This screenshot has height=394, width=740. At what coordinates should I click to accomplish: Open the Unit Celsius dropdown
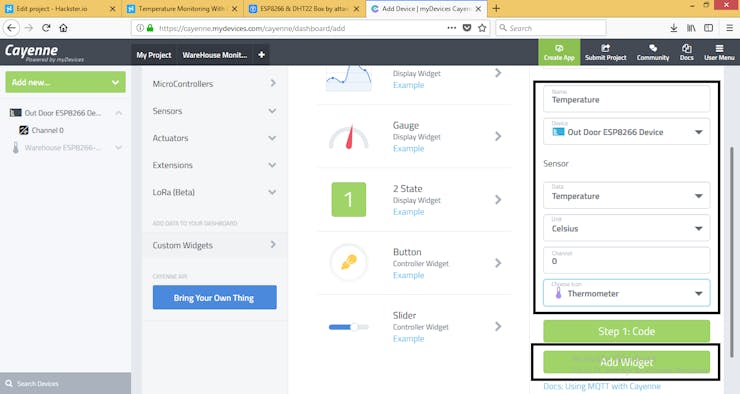[626, 228]
